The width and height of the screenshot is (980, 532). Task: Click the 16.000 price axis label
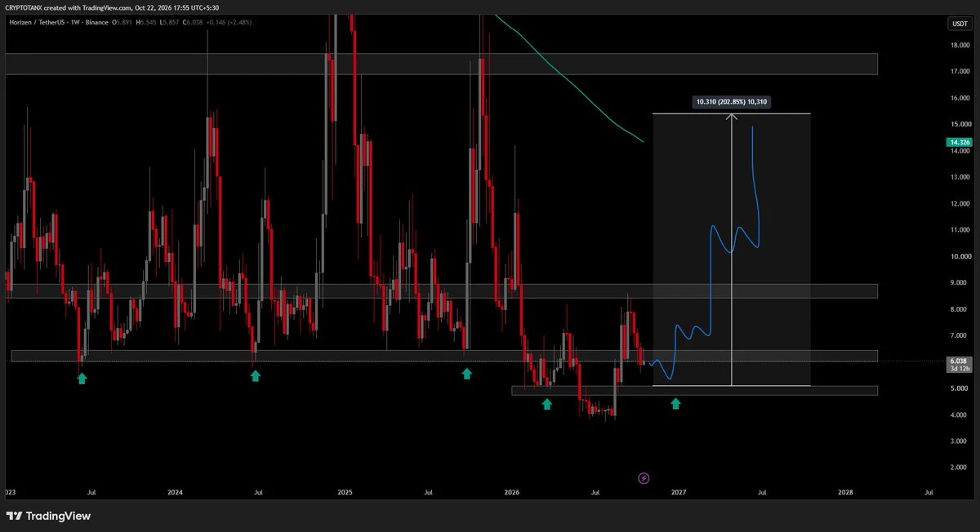[960, 98]
